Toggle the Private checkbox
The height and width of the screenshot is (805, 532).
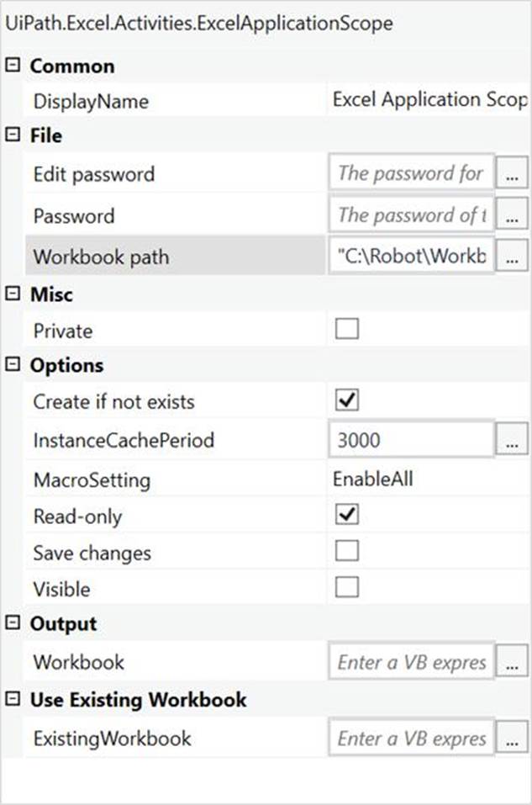click(x=347, y=330)
